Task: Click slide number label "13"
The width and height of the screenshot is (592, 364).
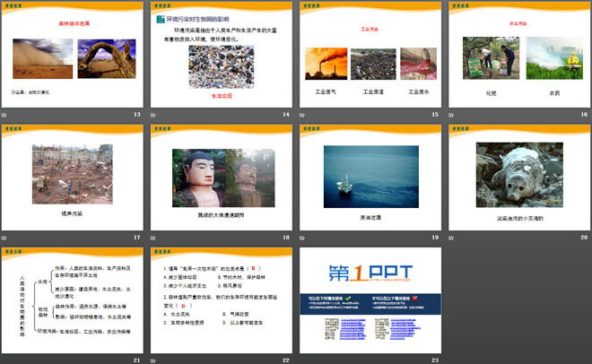Action: click(x=137, y=114)
